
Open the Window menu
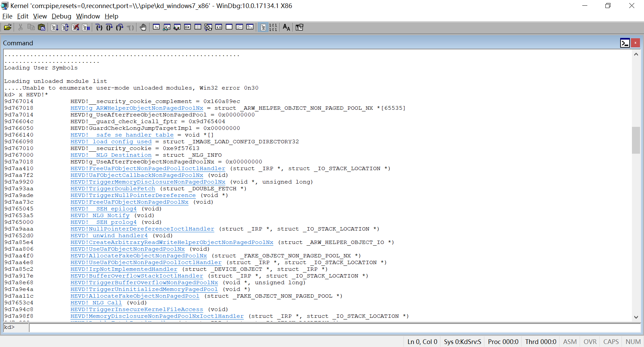tap(88, 16)
